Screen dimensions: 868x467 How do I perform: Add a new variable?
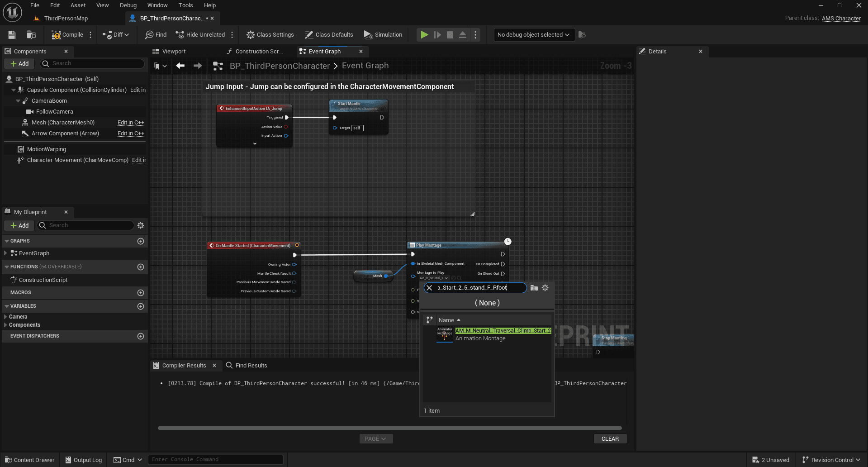coord(141,306)
